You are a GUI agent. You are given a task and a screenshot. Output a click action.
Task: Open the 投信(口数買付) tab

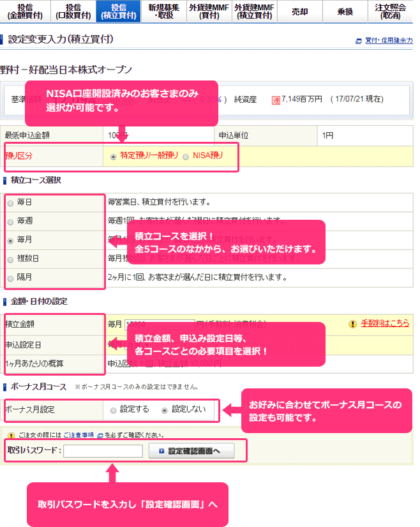73,11
